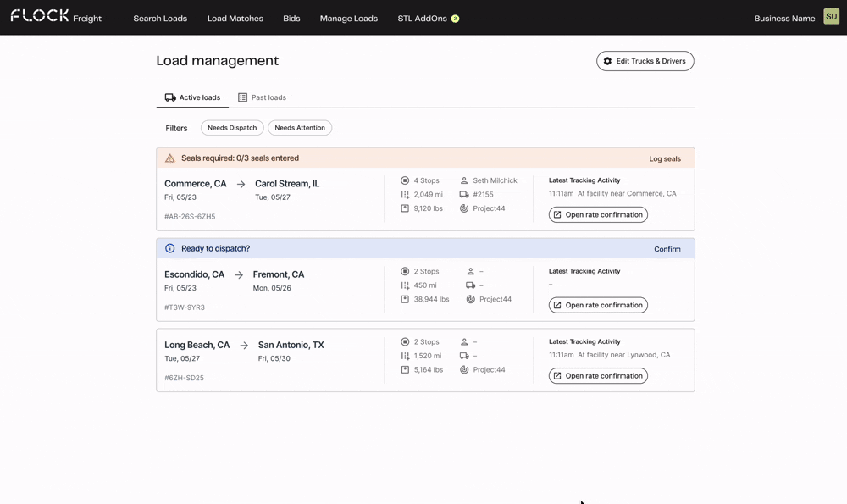
Task: Click the gear icon in Edit Trucks button
Action: (607, 61)
